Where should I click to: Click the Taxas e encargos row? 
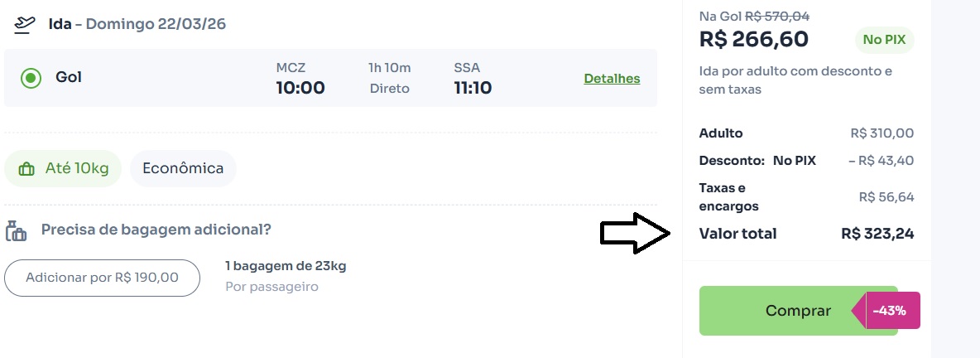coord(806,197)
